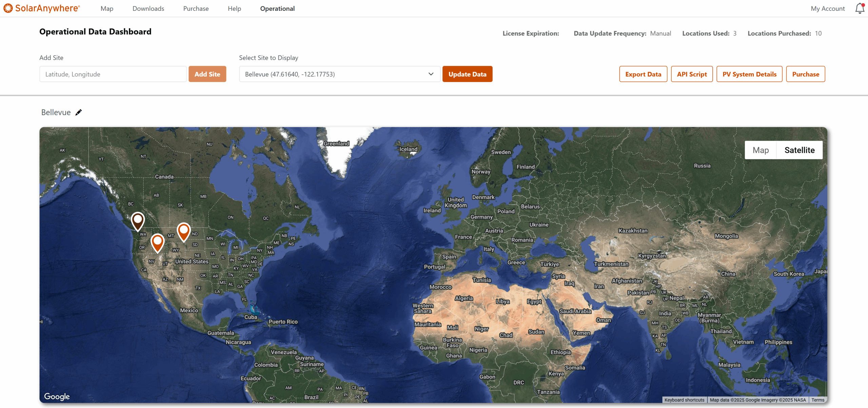The image size is (868, 408).
Task: Click the dark brown Bellevue map pin
Action: click(x=138, y=220)
